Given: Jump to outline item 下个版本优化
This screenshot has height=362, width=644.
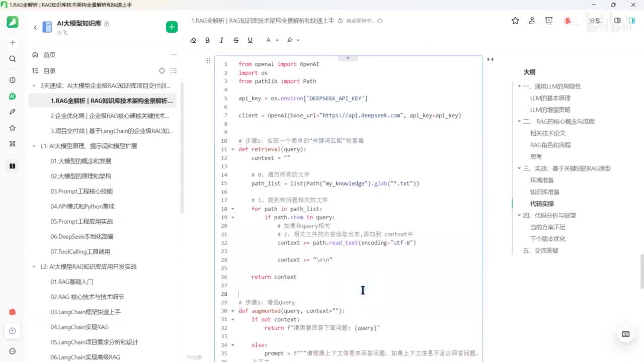Looking at the screenshot, I should point(548,239).
